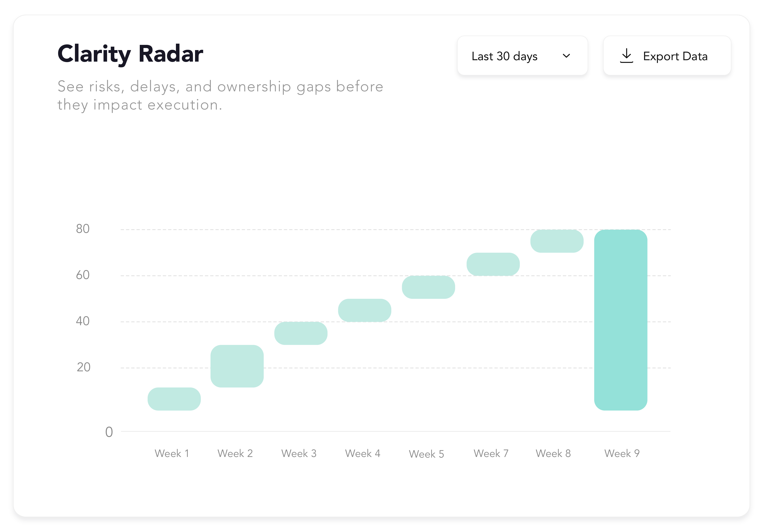Viewport: 758px width, 532px height.
Task: Click the Week 9 axis label
Action: coord(622,453)
